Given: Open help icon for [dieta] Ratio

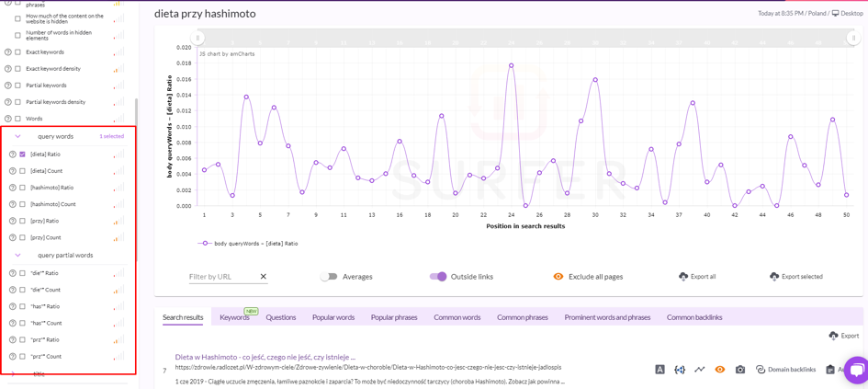Looking at the screenshot, I should (12, 154).
